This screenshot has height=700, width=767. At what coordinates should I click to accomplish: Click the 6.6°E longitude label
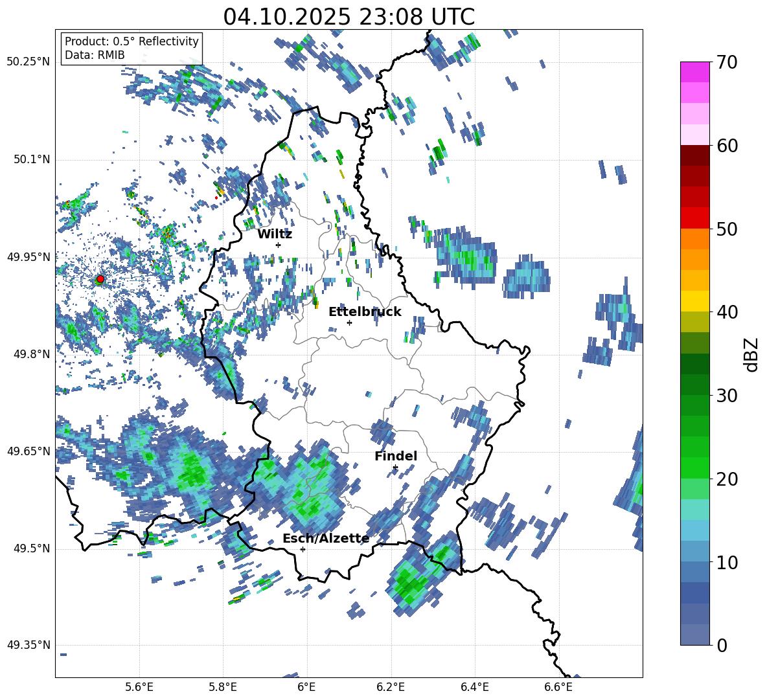click(558, 687)
